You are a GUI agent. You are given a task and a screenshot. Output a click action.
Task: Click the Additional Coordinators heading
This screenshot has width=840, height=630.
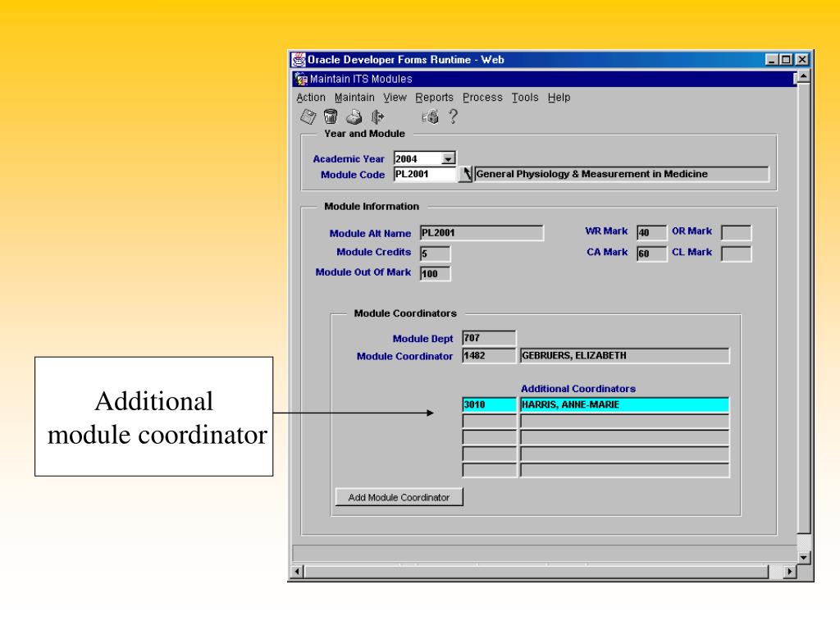578,389
